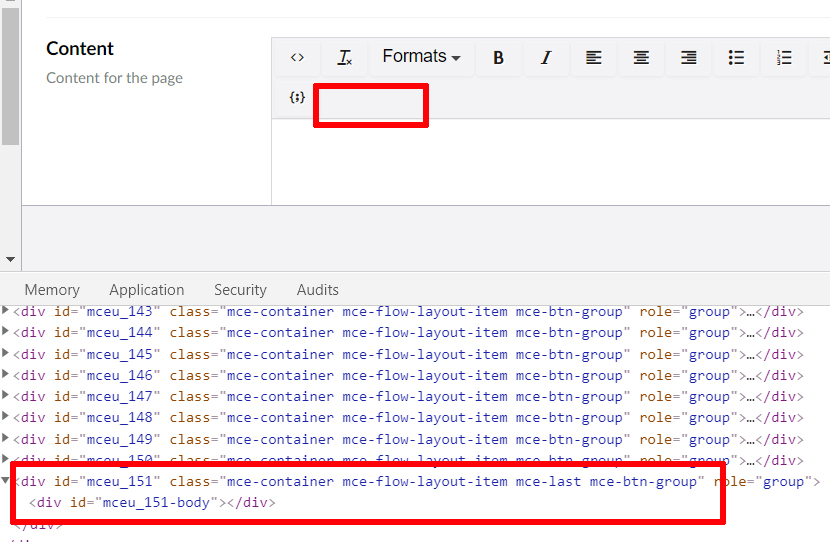Screen dimensions: 830x542
Task: Expand the mceu_144 div node
Action: pyautogui.click(x=5, y=331)
